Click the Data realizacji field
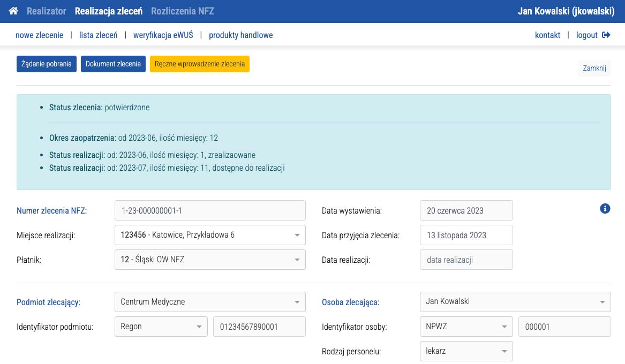 [x=466, y=260]
